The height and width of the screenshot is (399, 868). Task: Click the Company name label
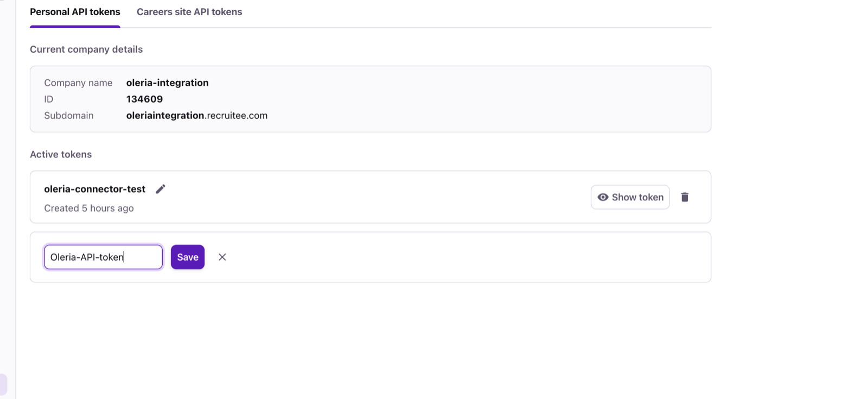pyautogui.click(x=78, y=83)
